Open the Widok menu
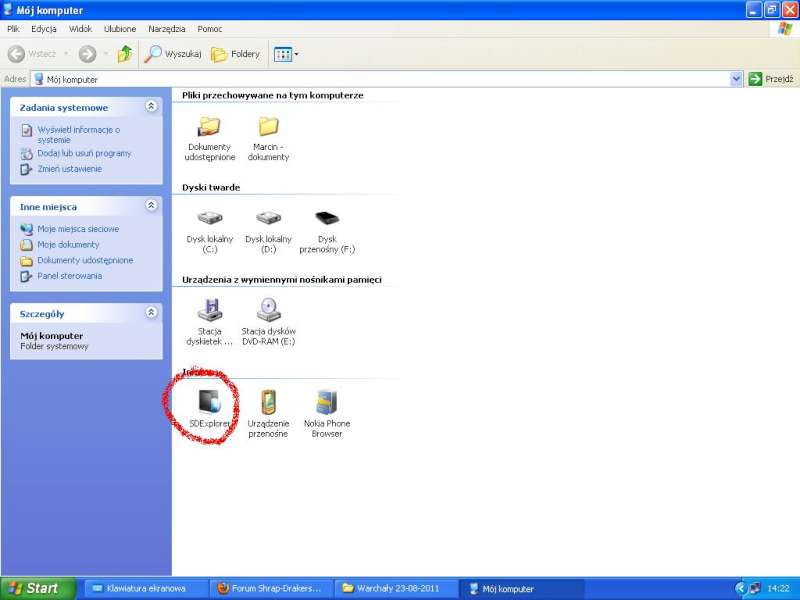Image resolution: width=800 pixels, height=600 pixels. (x=80, y=29)
